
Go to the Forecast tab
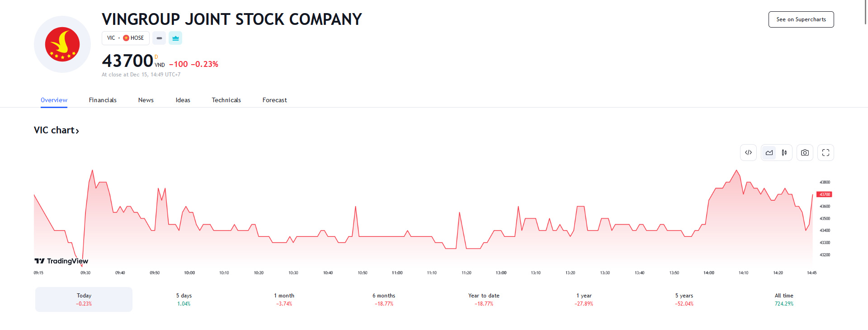[274, 100]
